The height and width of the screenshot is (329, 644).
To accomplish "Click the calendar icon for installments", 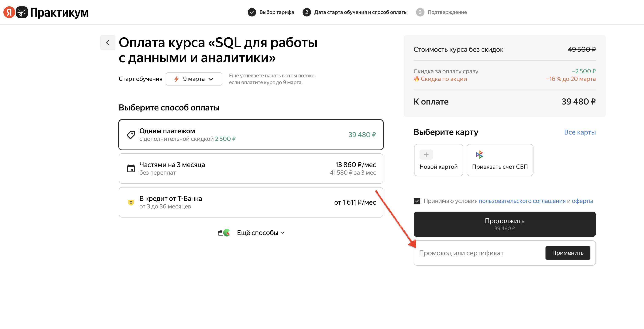I will (131, 169).
